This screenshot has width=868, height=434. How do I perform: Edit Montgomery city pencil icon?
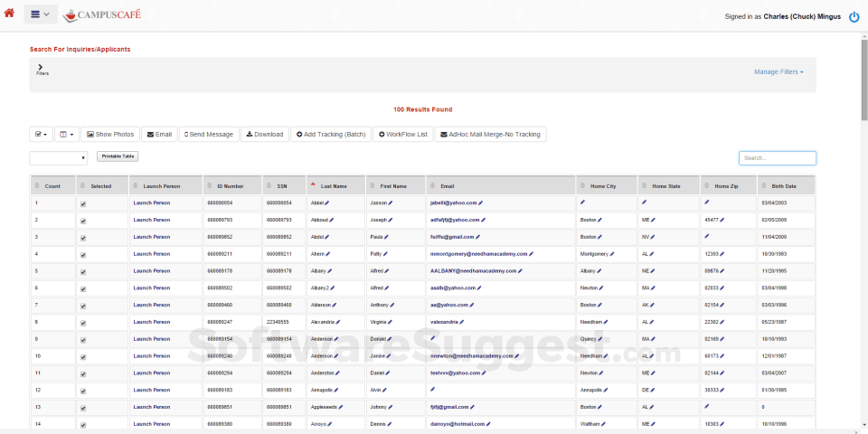[612, 254]
